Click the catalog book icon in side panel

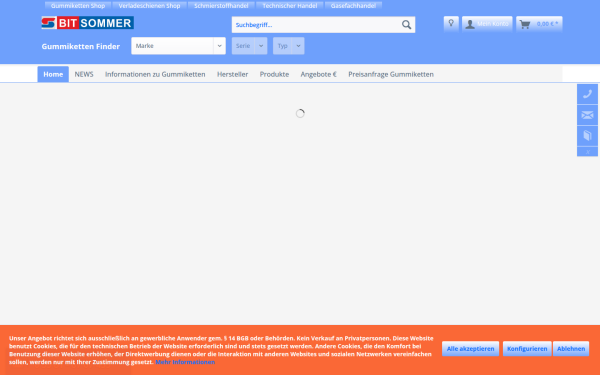click(587, 135)
